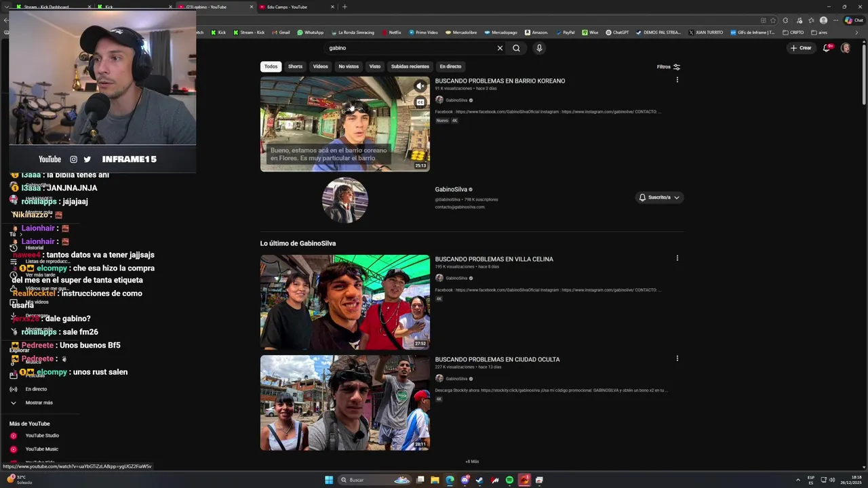The width and height of the screenshot is (868, 488).
Task: Open the Crear button menu
Action: click(801, 48)
